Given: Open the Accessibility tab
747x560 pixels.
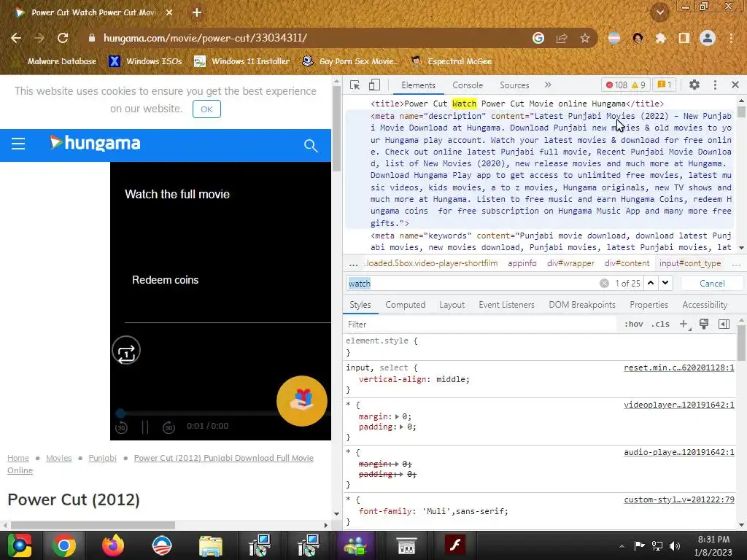Looking at the screenshot, I should [x=705, y=305].
